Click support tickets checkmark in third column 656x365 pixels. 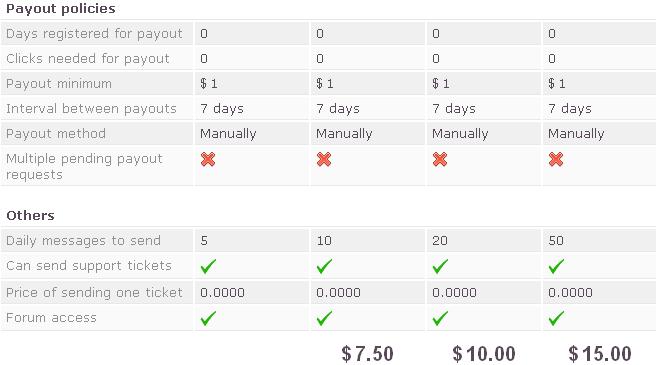tap(440, 266)
